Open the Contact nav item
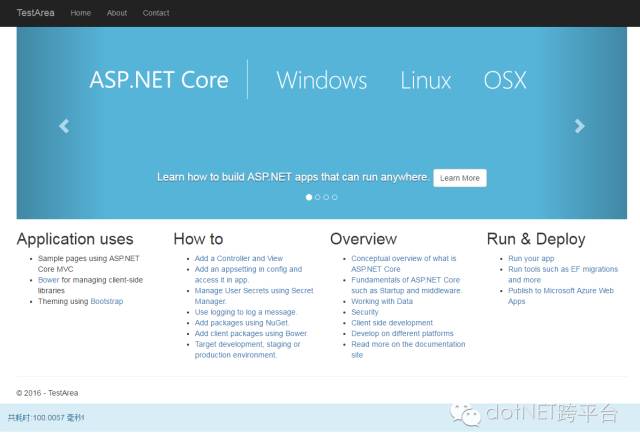Image resolution: width=640 pixels, height=446 pixels. click(156, 13)
